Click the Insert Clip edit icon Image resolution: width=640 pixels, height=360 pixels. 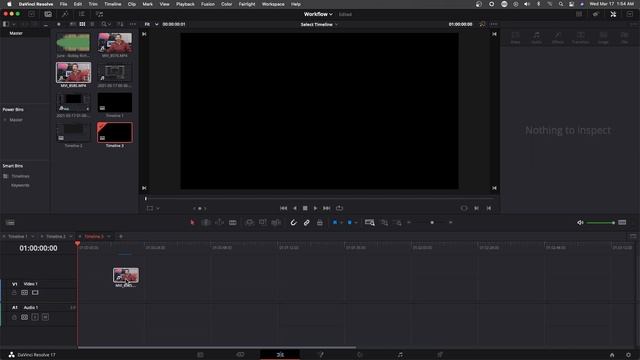249,222
